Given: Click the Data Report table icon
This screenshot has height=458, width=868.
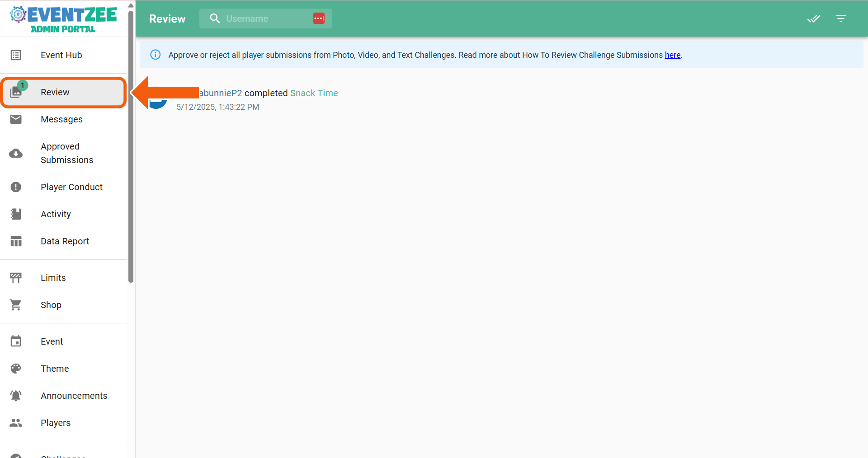Looking at the screenshot, I should 16,241.
